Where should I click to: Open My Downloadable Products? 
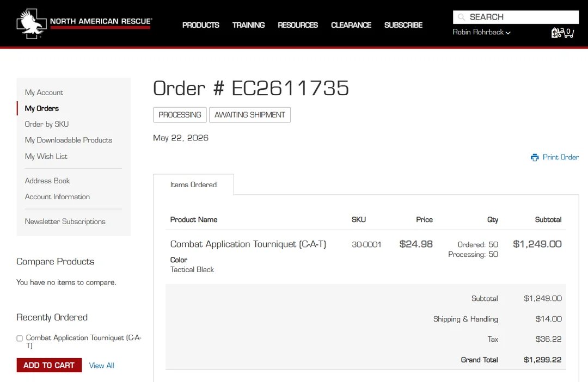(x=68, y=140)
